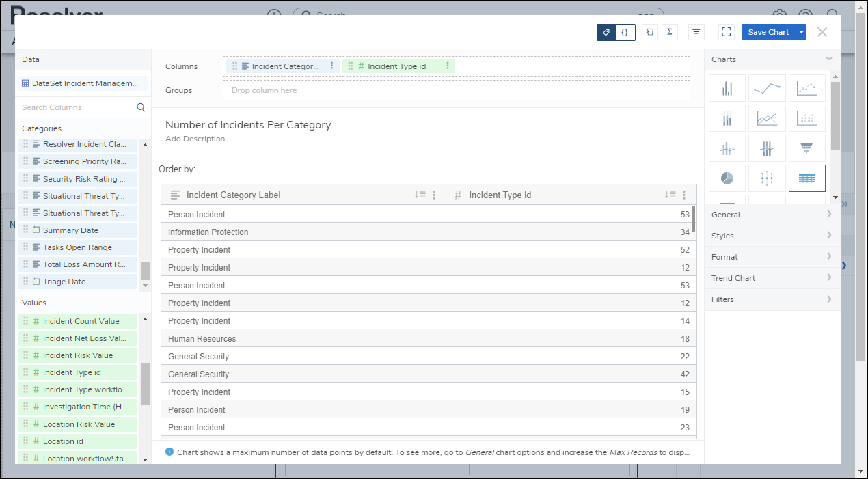The height and width of the screenshot is (479, 868).
Task: Choose the line chart type
Action: click(767, 89)
